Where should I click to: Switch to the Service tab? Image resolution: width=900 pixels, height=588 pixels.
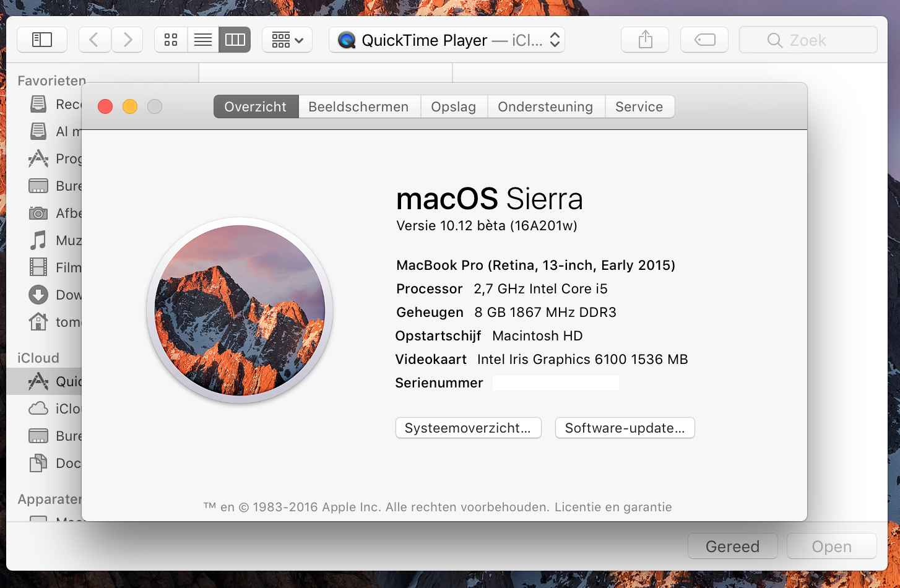[x=639, y=106]
